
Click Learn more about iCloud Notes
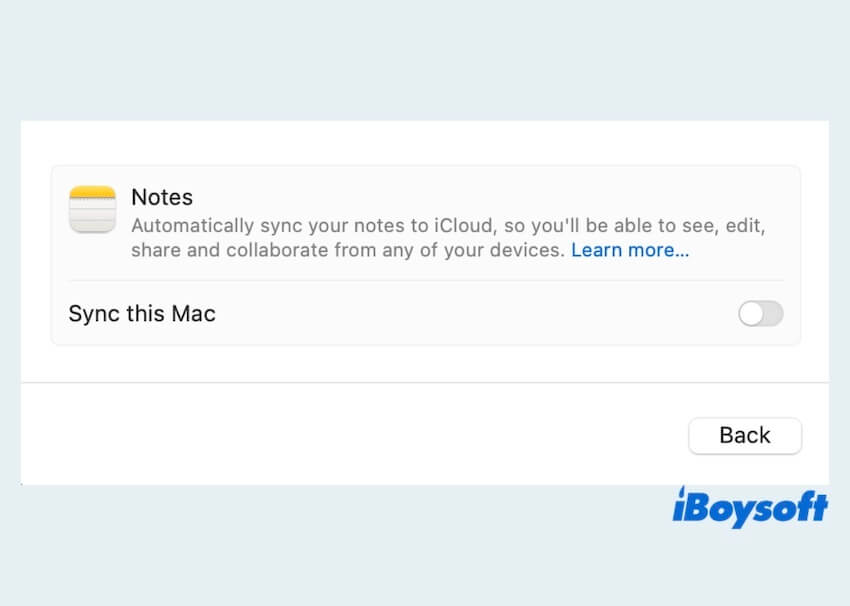pos(629,250)
